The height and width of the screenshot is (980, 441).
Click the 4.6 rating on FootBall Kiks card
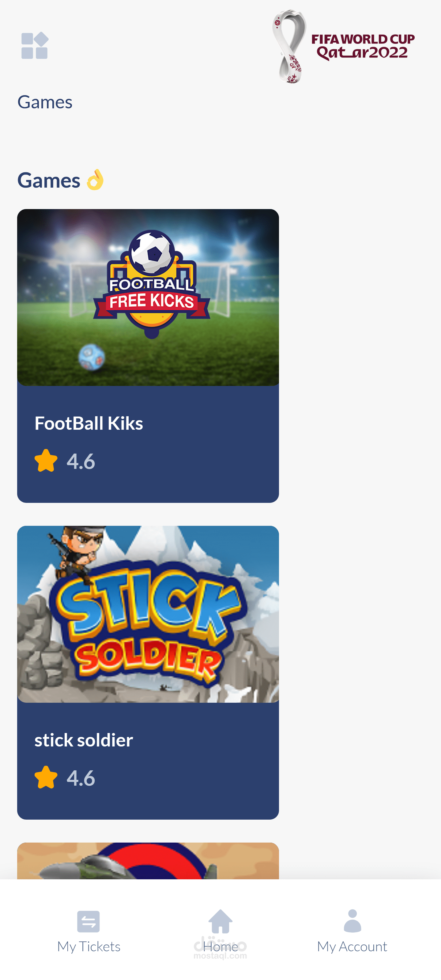tap(81, 461)
